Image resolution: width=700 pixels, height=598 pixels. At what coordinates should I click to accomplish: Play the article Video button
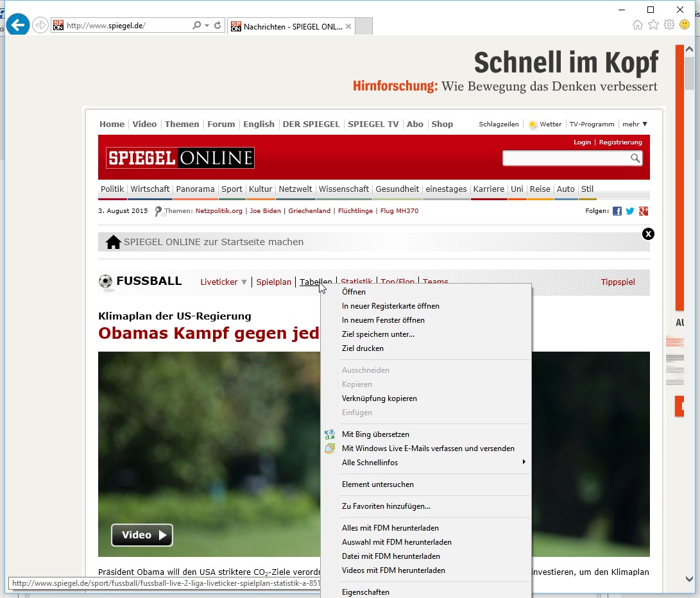pos(142,535)
